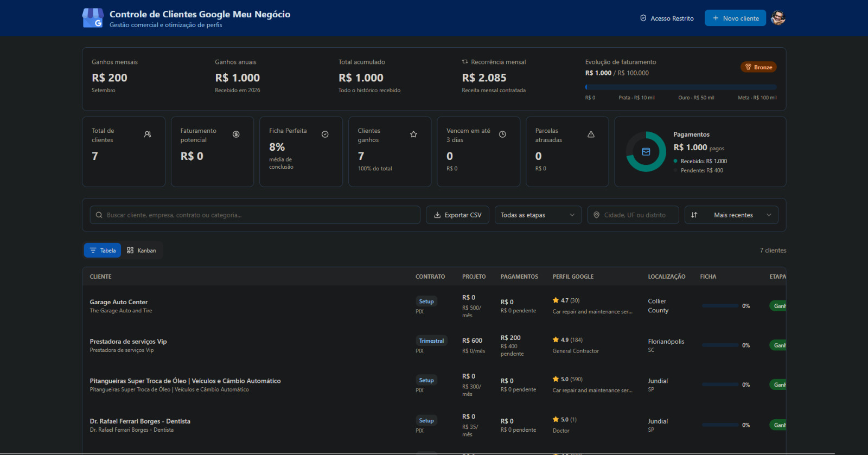Image resolution: width=868 pixels, height=455 pixels.
Task: Click the Trimestral badge for Prestadora de serviços Vip
Action: point(431,341)
